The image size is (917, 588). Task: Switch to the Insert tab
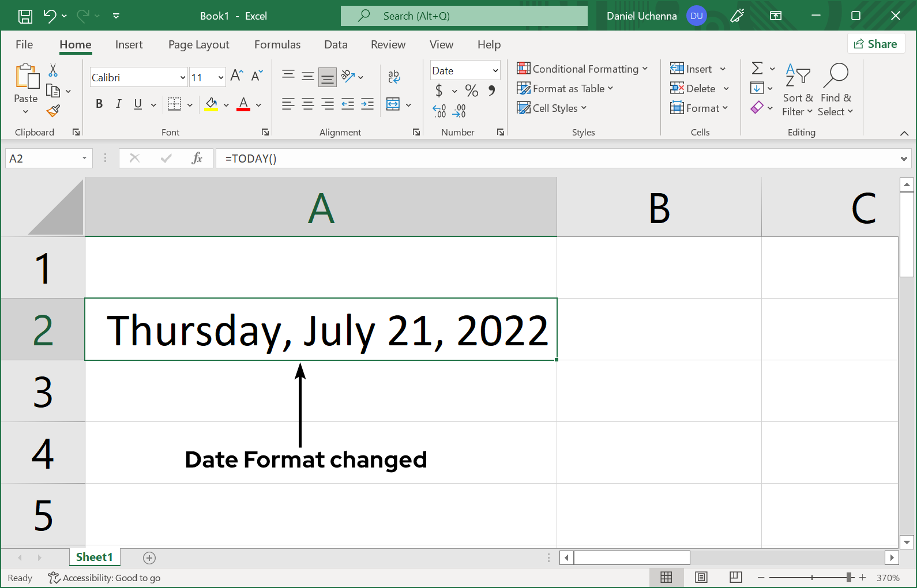click(129, 44)
